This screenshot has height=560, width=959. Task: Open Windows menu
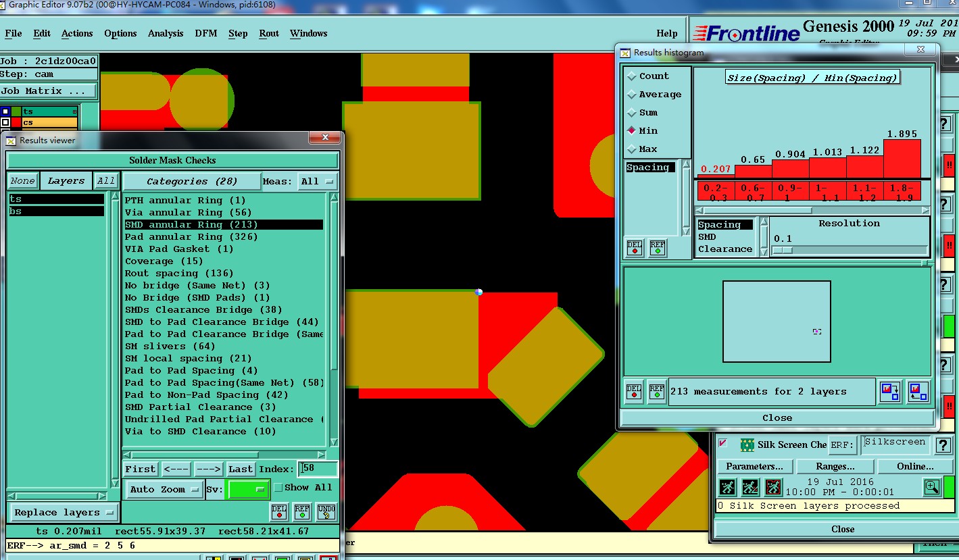coord(309,33)
